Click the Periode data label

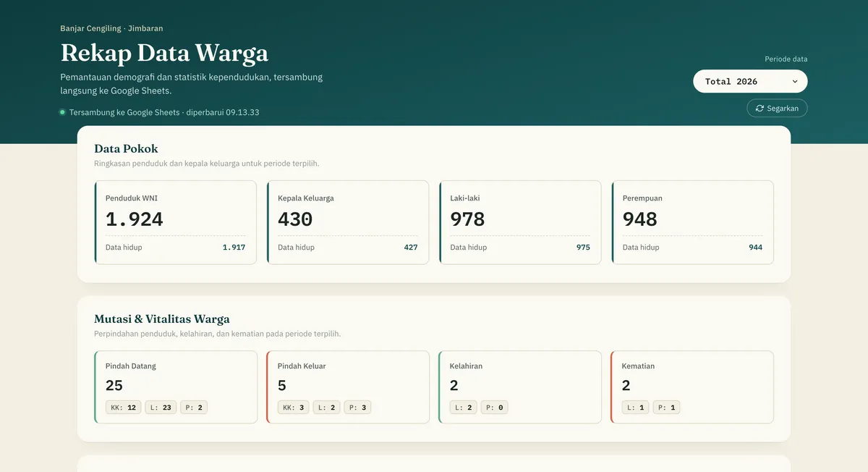[786, 59]
